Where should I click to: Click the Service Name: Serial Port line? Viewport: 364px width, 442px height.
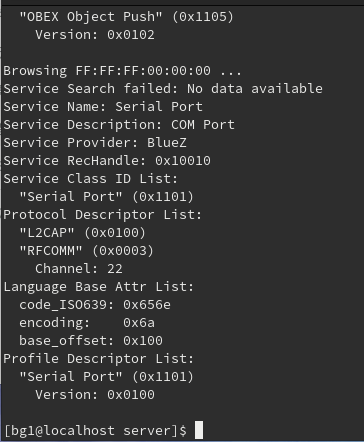click(103, 107)
